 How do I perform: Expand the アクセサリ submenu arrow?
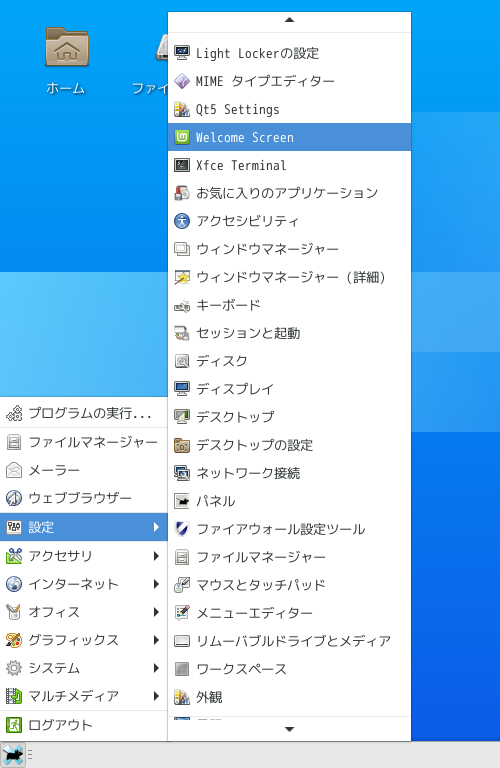click(x=156, y=555)
